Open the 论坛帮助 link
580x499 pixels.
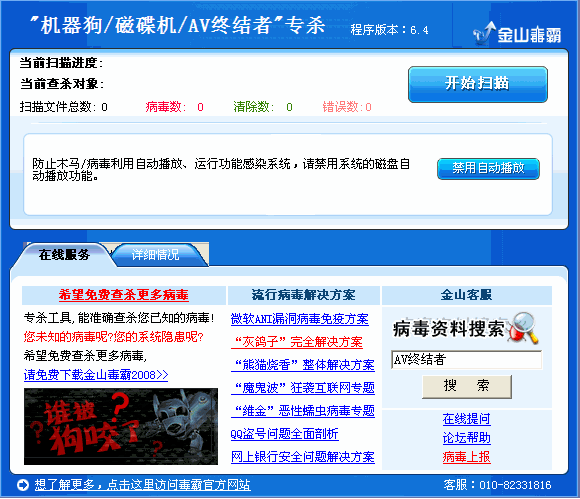click(466, 438)
